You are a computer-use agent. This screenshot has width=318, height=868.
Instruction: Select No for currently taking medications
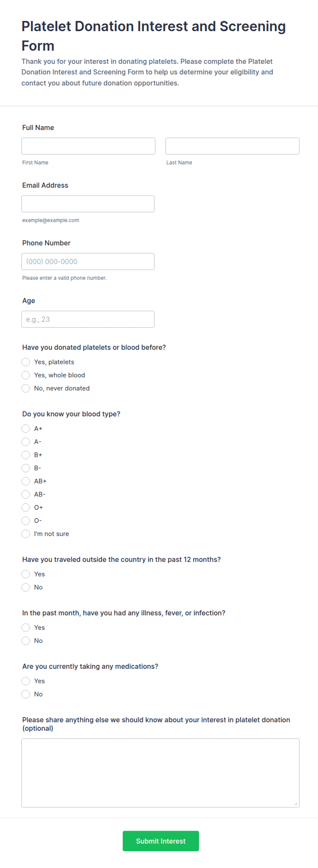click(x=26, y=694)
